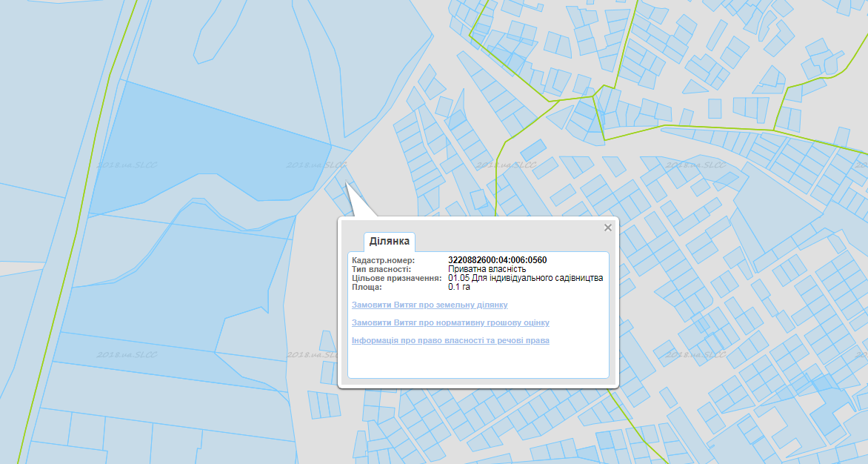The height and width of the screenshot is (464, 868).
Task: Click the 01.05 Для індивідуального садівництва text
Action: pos(525,278)
